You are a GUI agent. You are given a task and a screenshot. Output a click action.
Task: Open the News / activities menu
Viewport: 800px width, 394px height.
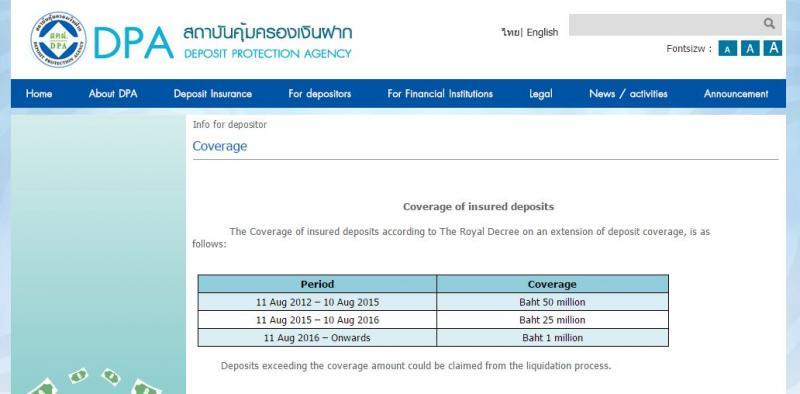[x=628, y=94]
